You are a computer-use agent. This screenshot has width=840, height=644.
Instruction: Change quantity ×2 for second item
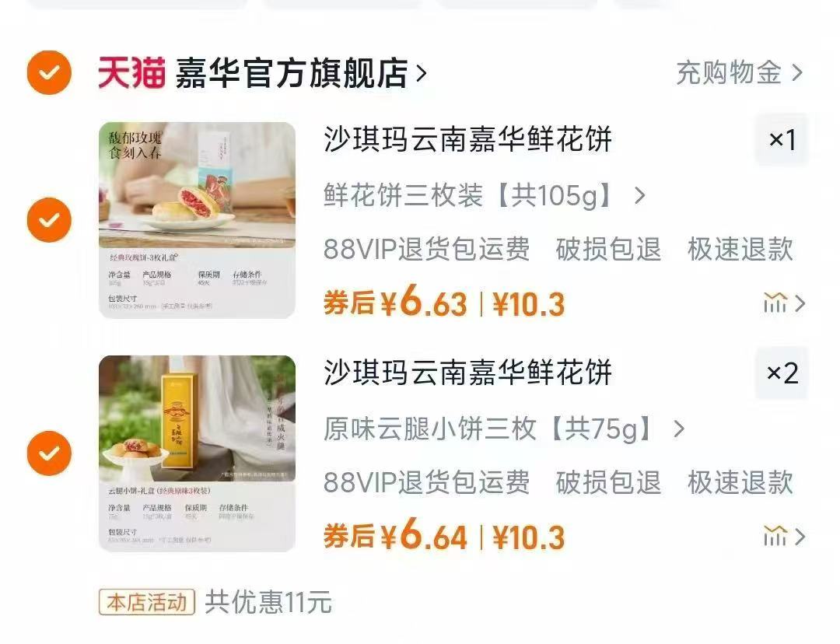(782, 373)
